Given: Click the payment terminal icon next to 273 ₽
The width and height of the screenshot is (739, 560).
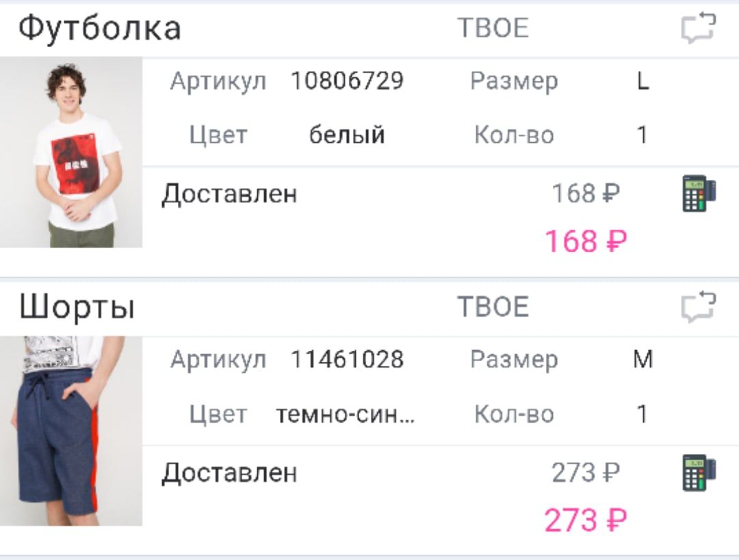Looking at the screenshot, I should point(697,473).
